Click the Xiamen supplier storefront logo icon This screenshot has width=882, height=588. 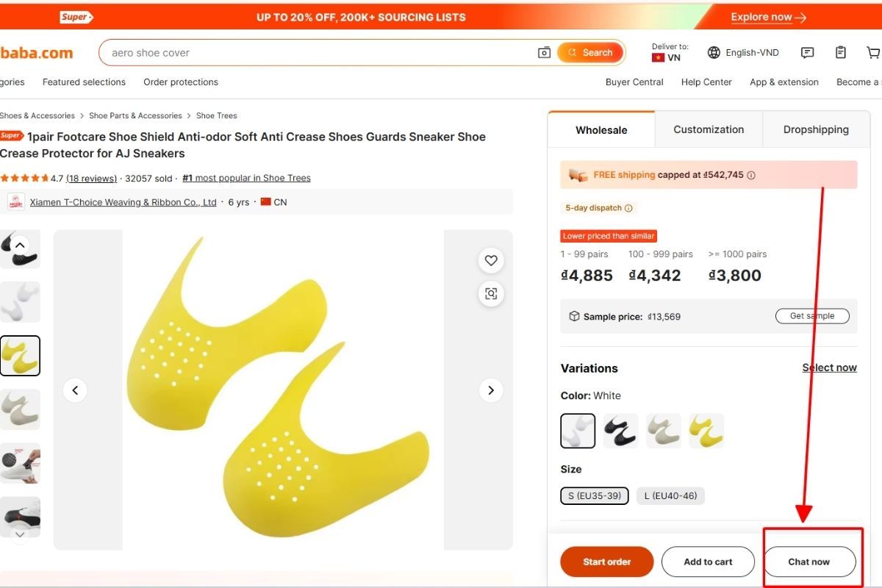[x=16, y=201]
